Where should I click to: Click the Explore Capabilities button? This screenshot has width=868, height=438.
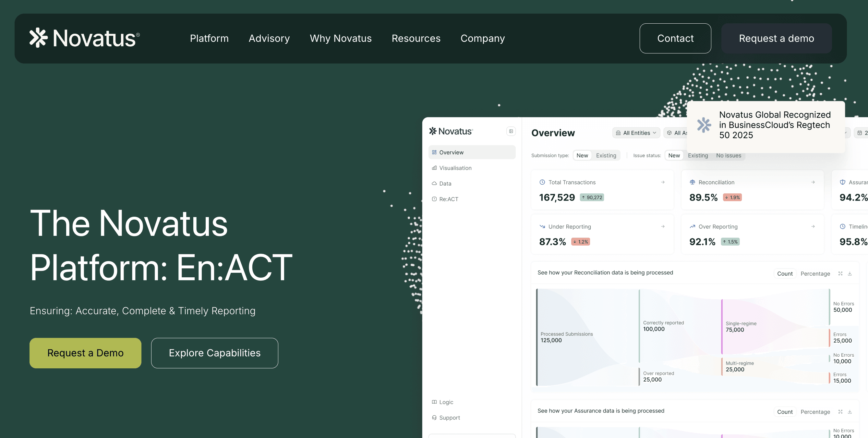214,353
